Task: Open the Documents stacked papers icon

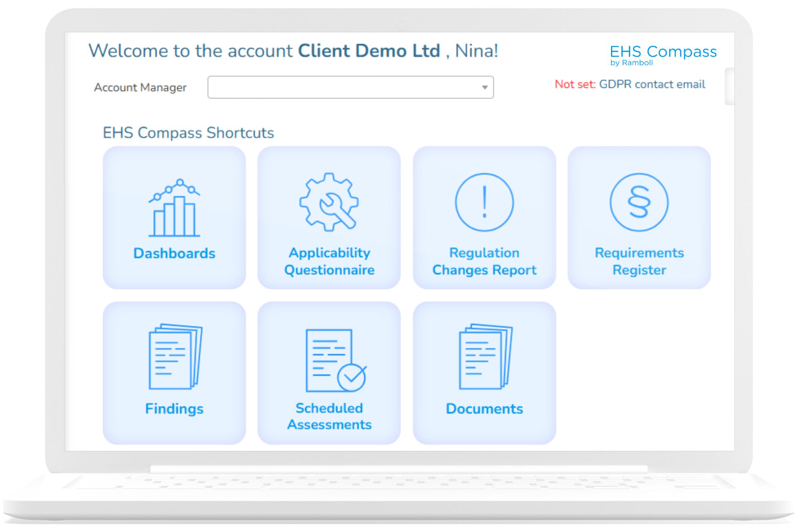Action: tap(485, 357)
